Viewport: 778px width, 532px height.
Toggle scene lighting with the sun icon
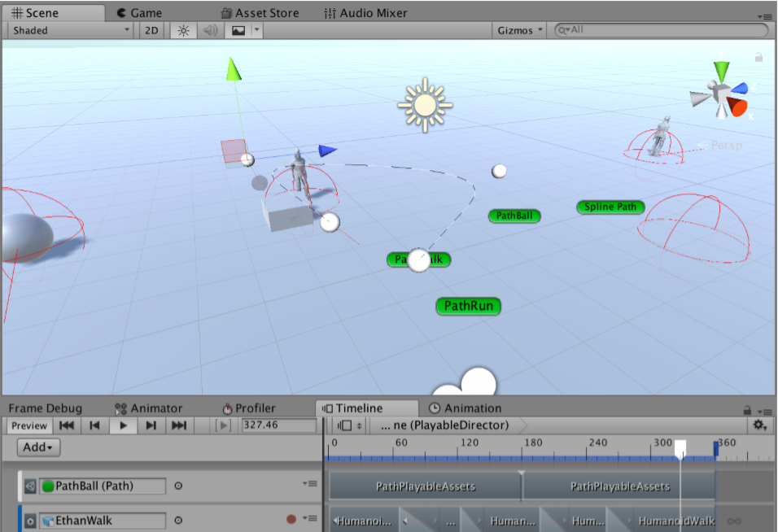183,29
